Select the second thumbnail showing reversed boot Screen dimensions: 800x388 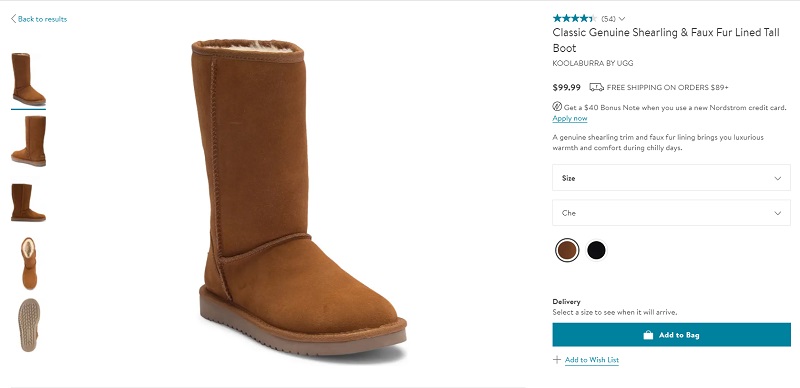tap(29, 141)
